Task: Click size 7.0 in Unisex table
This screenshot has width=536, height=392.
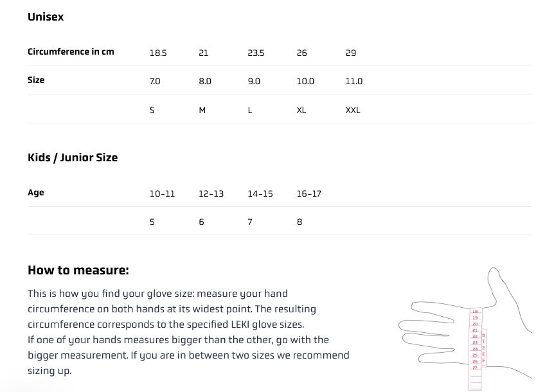Action: [155, 82]
